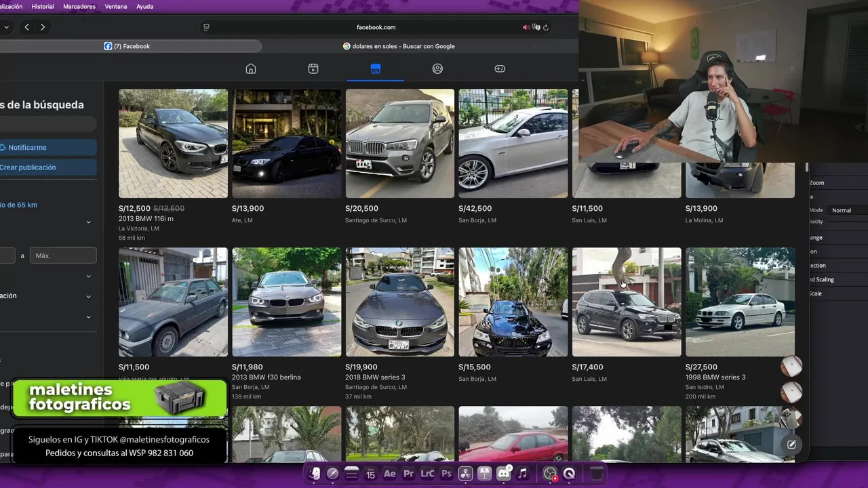This screenshot has width=868, height=488.
Task: Go back with the Safari back arrow
Action: tap(26, 27)
